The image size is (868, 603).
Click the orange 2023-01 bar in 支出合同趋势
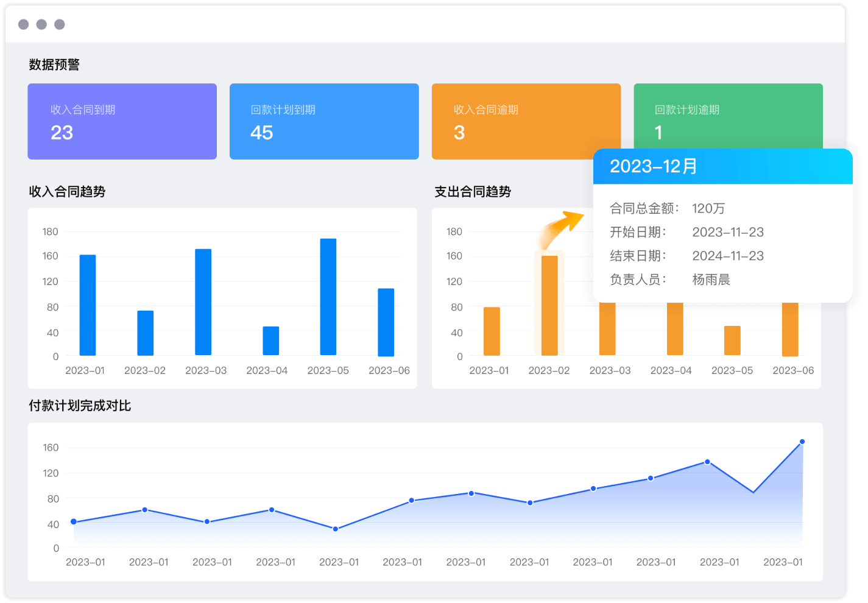click(x=492, y=331)
